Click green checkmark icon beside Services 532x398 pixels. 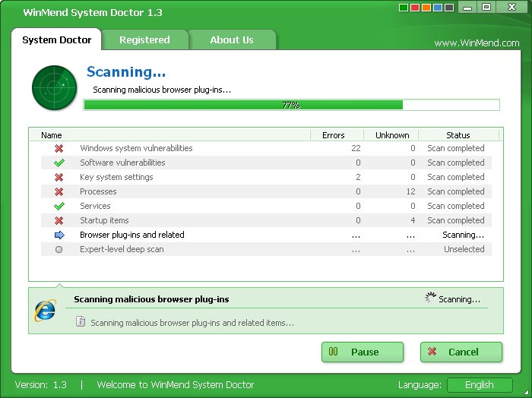tap(59, 207)
